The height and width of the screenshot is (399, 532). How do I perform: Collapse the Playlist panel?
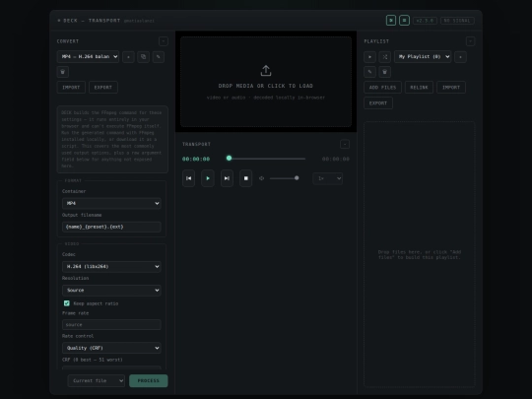pos(470,41)
